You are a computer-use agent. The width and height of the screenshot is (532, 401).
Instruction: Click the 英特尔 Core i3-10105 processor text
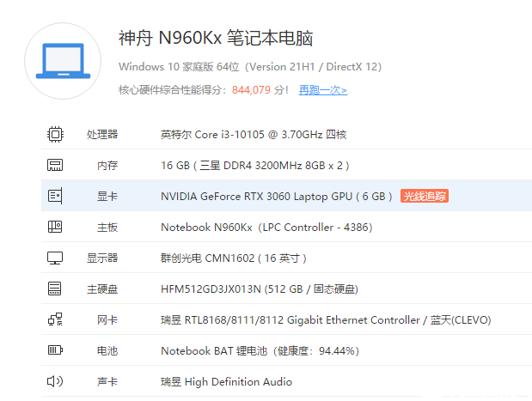[x=254, y=135]
